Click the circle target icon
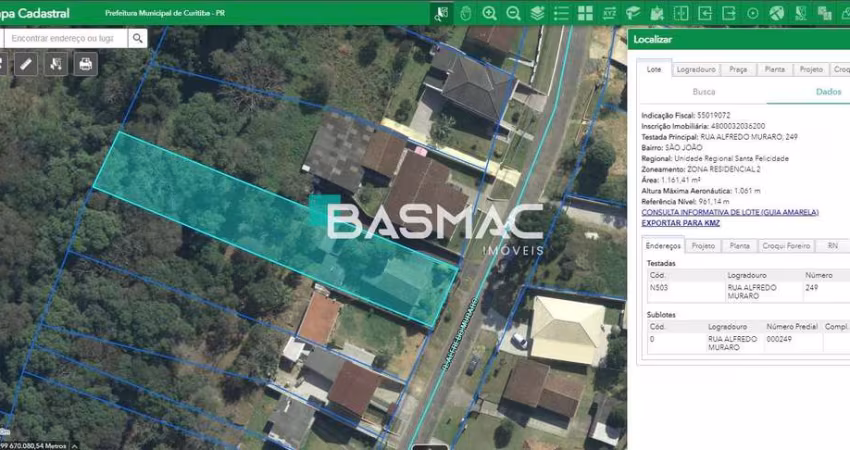Screen dimensions: 850x450 (752, 13)
